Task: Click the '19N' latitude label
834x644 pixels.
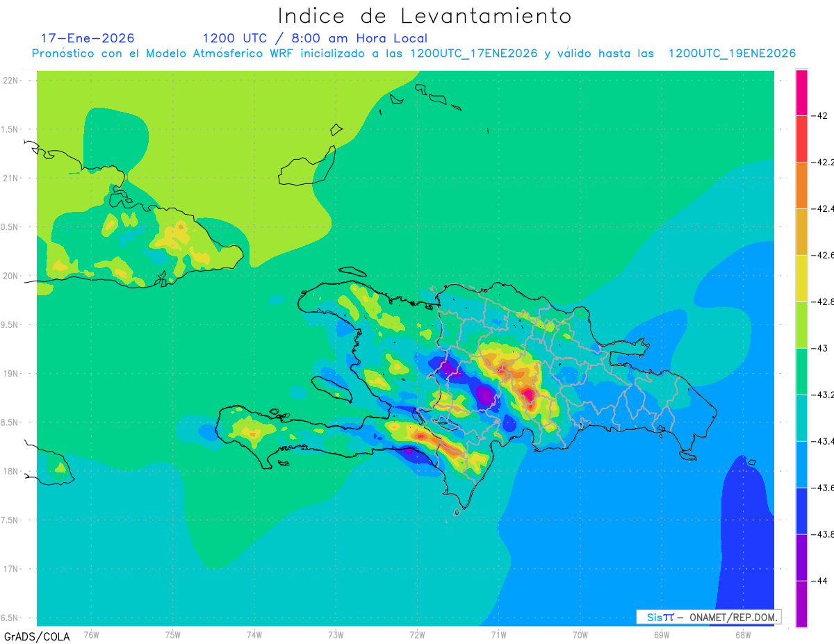Action: click(12, 373)
